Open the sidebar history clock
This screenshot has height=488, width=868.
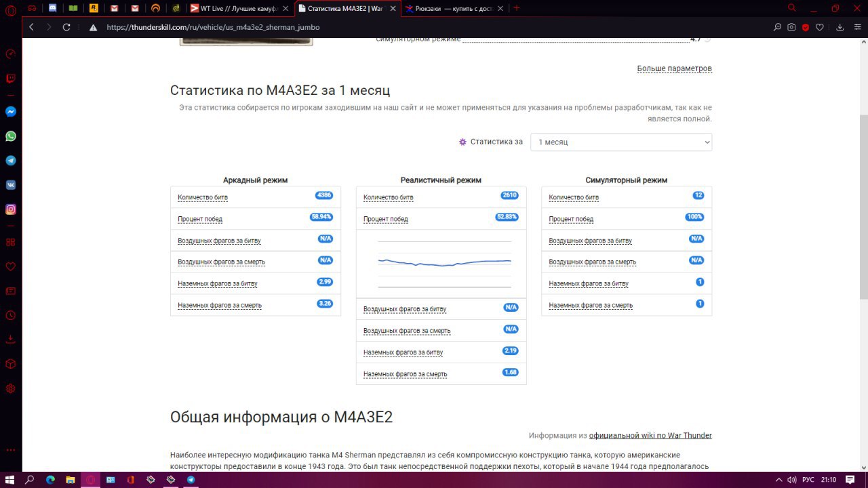[x=11, y=315]
